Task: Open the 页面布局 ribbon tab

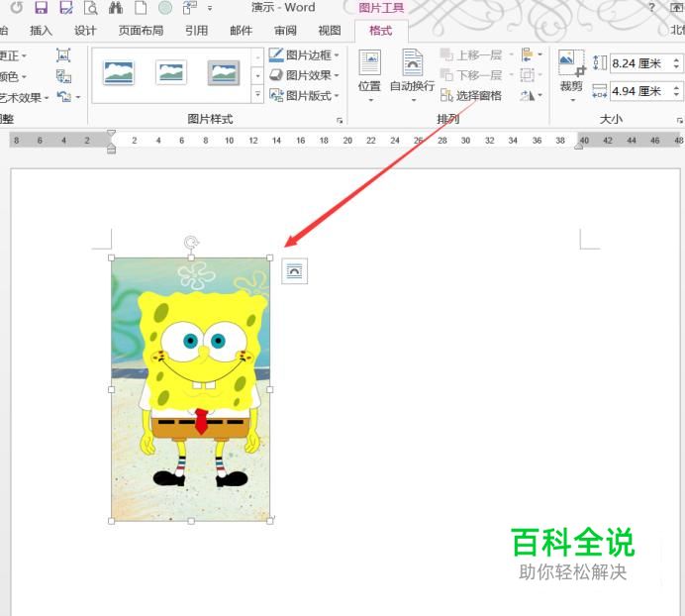Action: click(x=141, y=31)
